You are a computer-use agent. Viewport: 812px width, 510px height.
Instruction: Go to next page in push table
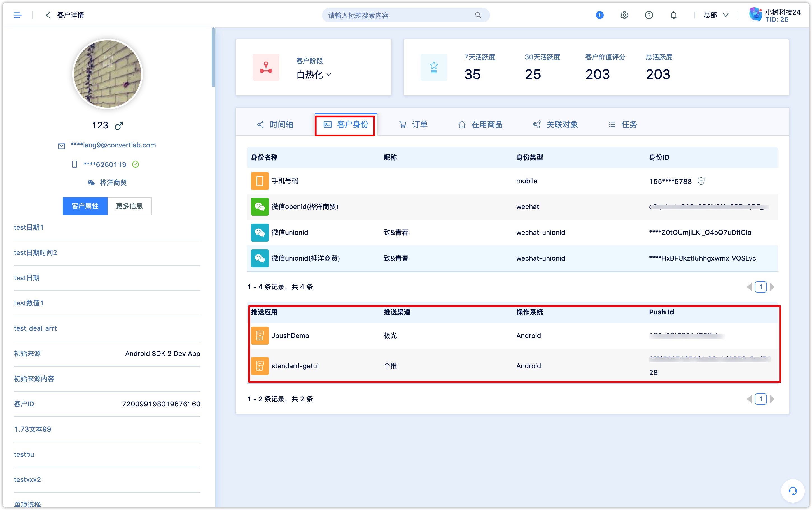pos(772,399)
